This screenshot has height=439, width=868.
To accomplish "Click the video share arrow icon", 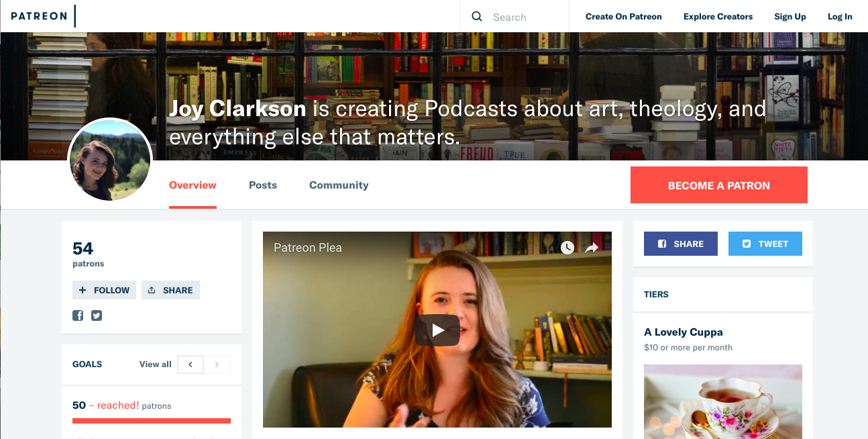I will coord(591,248).
